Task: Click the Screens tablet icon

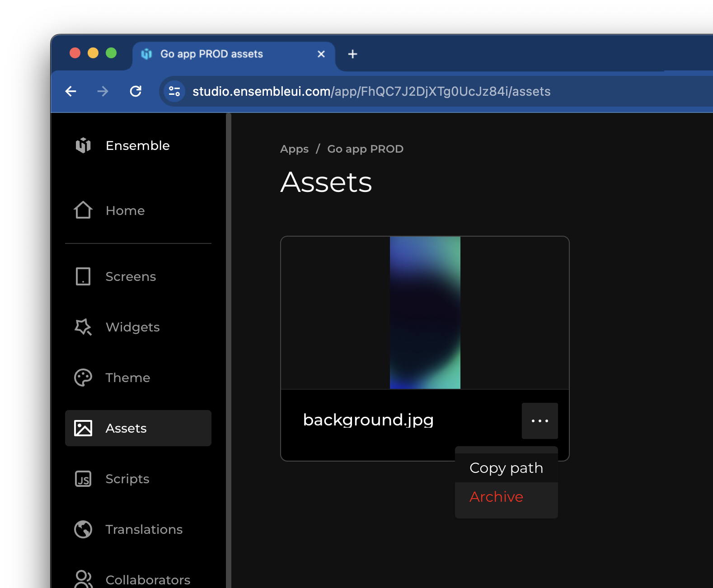Action: [x=83, y=276]
